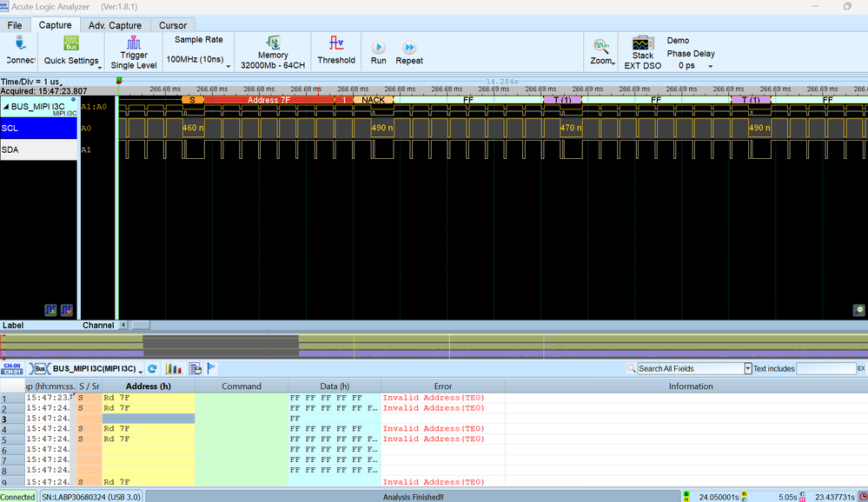Select the SCL channel label
Viewport: 868px width, 502px height.
coord(39,128)
